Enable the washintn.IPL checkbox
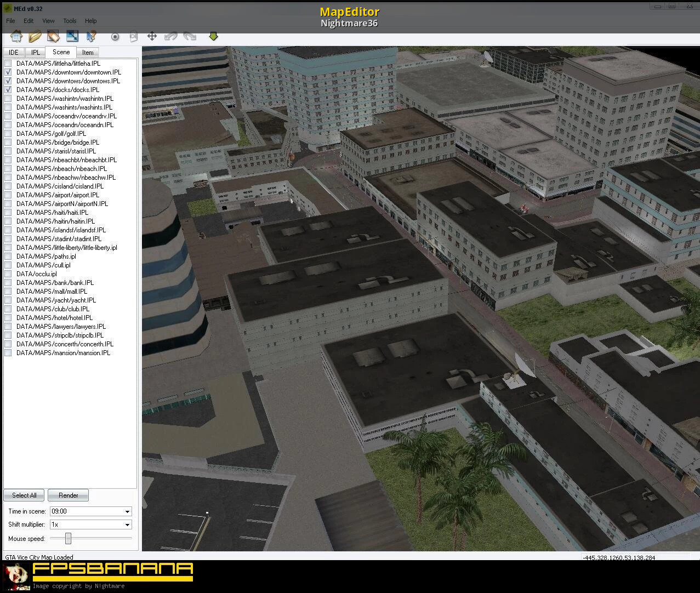Screen dimensions: 700x593 coord(8,99)
